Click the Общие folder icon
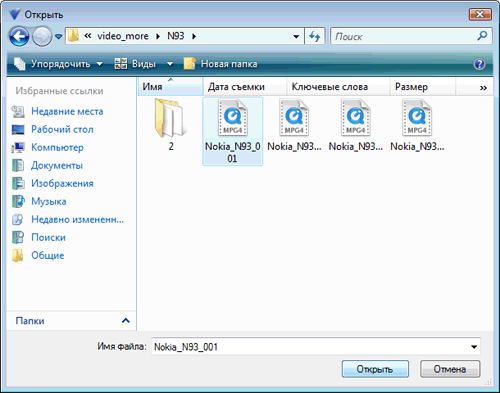 tap(18, 255)
